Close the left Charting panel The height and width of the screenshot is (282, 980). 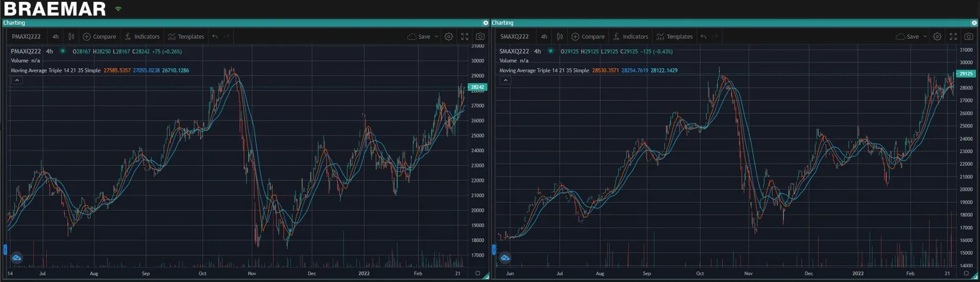485,23
